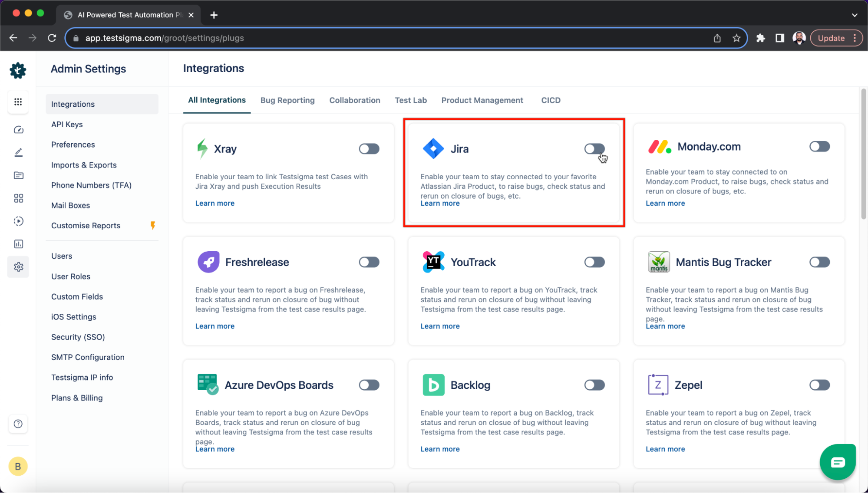868x493 pixels.
Task: Open the run results play icon in sidebar
Action: [18, 221]
